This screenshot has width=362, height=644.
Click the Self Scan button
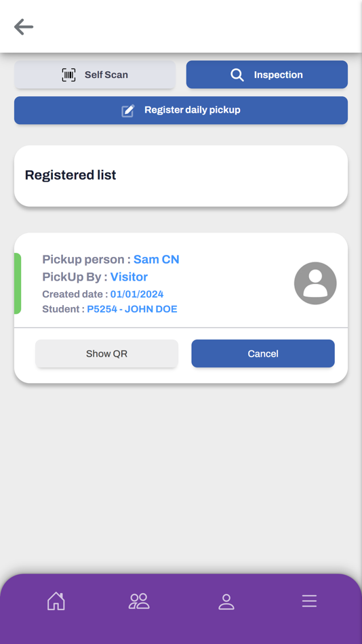[95, 75]
